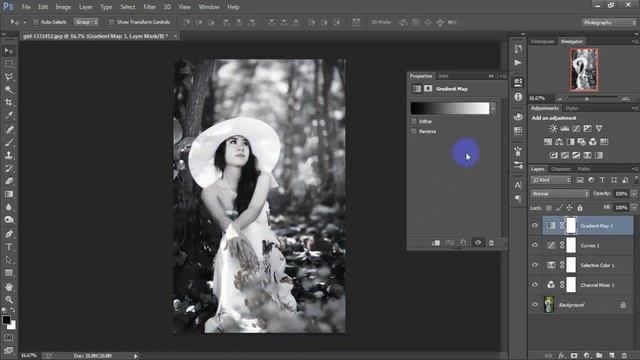This screenshot has height=360, width=640.
Task: Open the Fill value dropdown
Action: (634, 208)
